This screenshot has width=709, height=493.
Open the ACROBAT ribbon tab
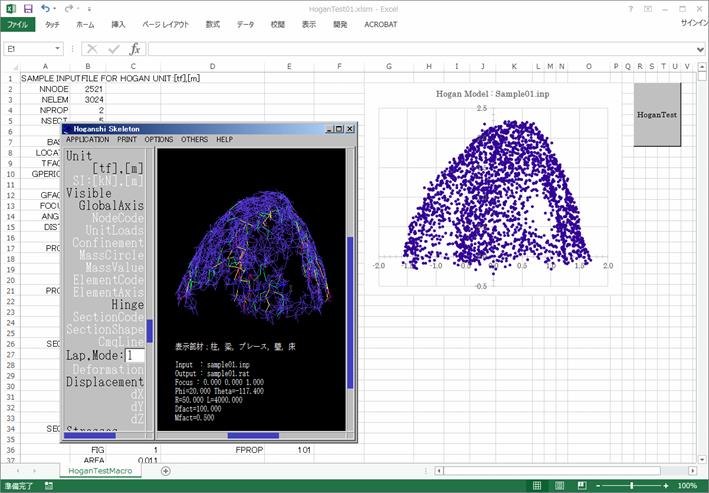(x=381, y=24)
